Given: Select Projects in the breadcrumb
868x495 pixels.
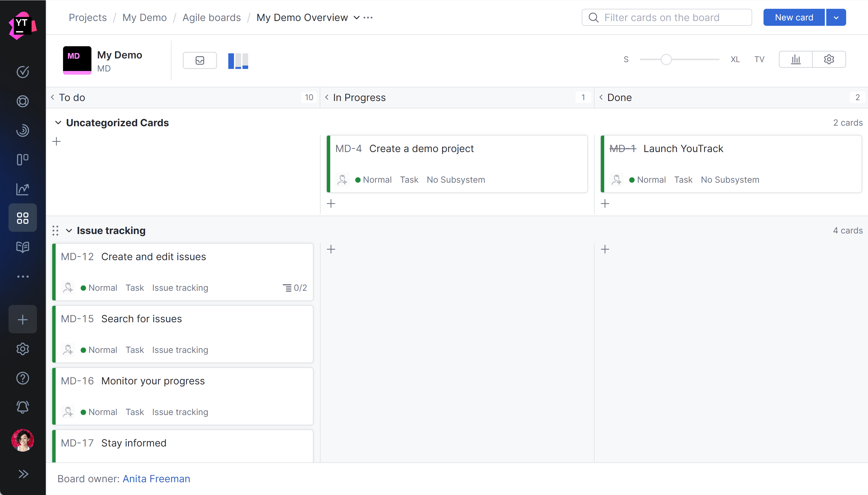Looking at the screenshot, I should pos(87,17).
